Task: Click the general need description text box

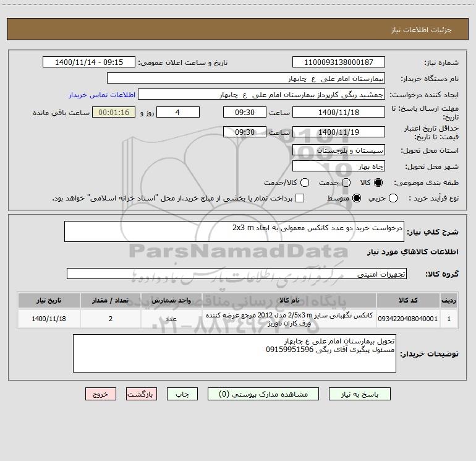Action: (x=234, y=231)
